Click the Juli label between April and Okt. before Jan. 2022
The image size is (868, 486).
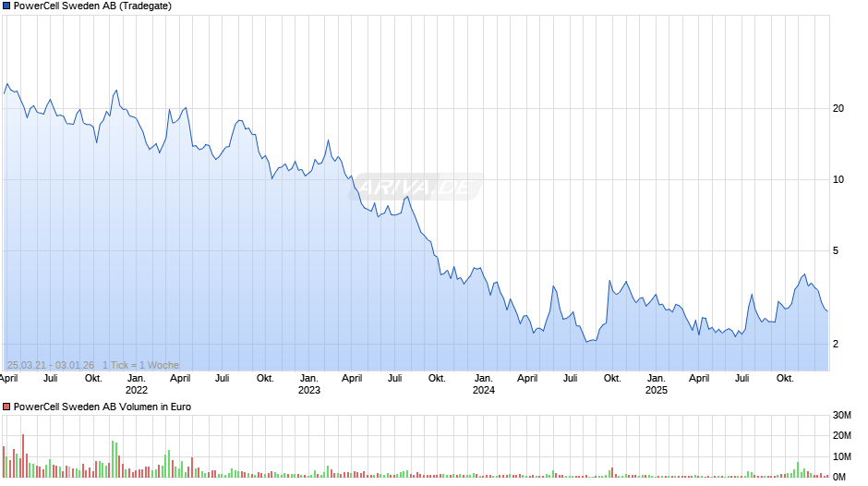coord(51,379)
